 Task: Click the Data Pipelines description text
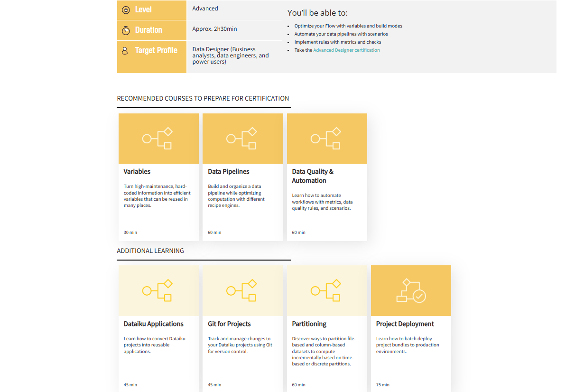(236, 196)
